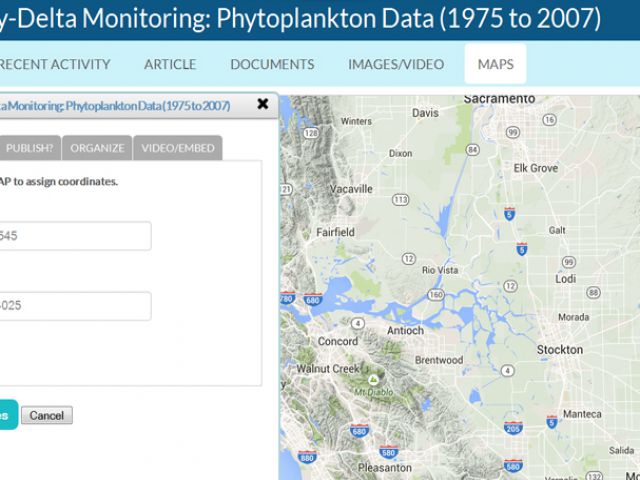Click the Interstate 680 shield near Concord
640x480 pixels.
click(x=313, y=300)
